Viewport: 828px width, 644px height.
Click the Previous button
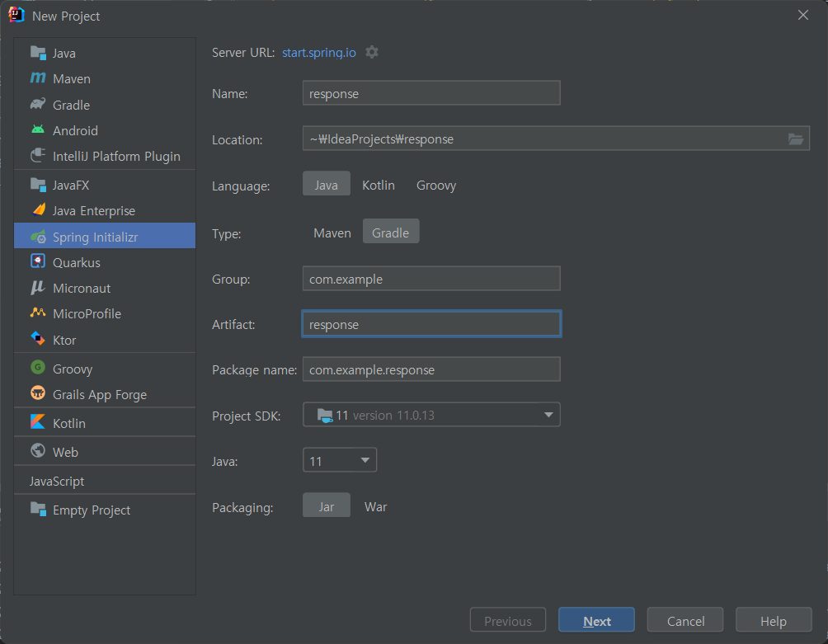pos(508,620)
